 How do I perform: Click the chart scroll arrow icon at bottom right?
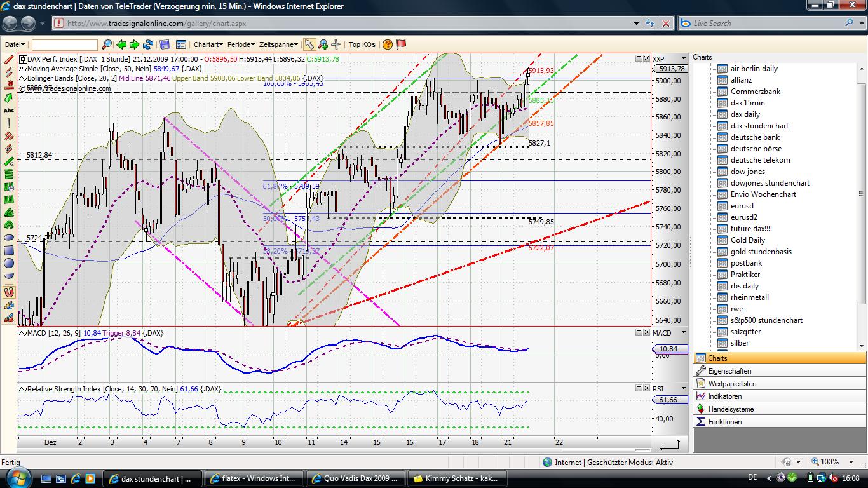click(x=670, y=444)
